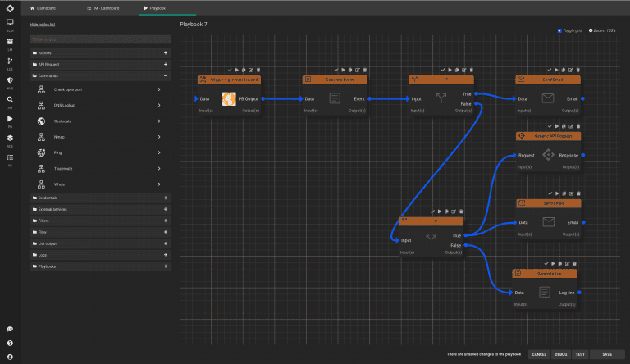This screenshot has width=630, height=364.
Task: Select the Traceroute command
Action: click(x=100, y=169)
